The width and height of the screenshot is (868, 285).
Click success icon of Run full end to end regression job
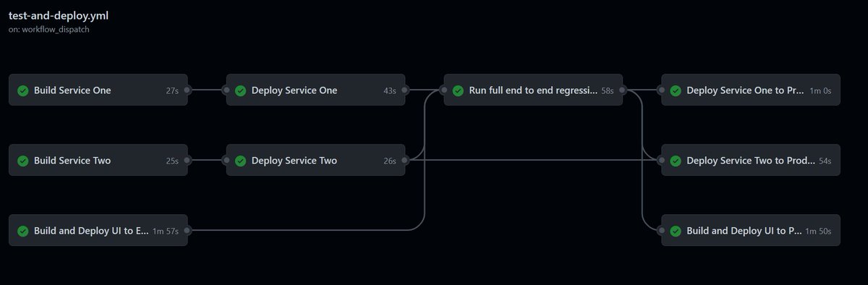tap(458, 90)
